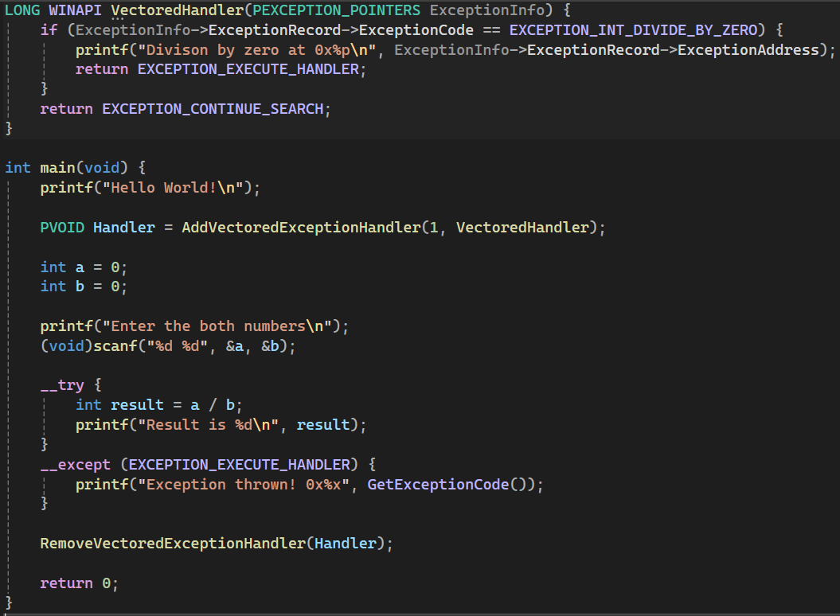Image resolution: width=840 pixels, height=616 pixels.
Task: Select the EXCEPTION_INT_DIVIDE_BY_ZERO constant
Action: click(x=632, y=30)
